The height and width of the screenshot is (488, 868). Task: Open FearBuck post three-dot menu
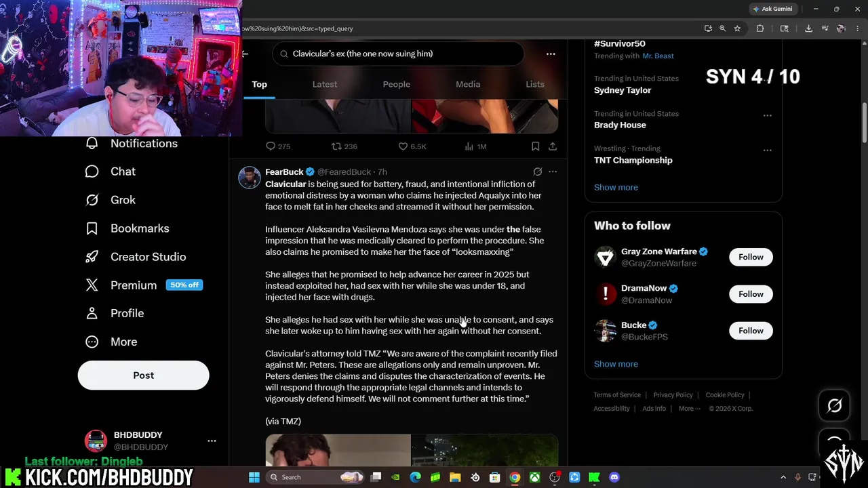point(553,172)
